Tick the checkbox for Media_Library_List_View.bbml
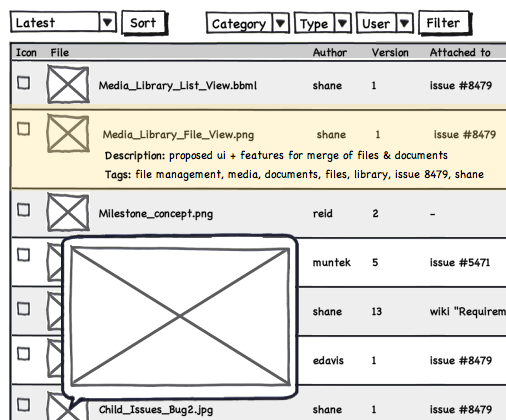 24,83
